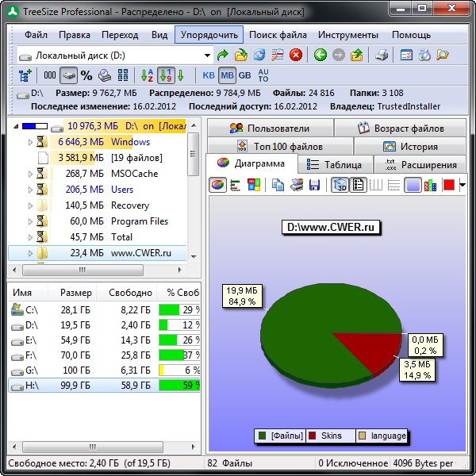Expand the Windows folder in tree
Viewport: 476px width, 476px height.
point(30,142)
